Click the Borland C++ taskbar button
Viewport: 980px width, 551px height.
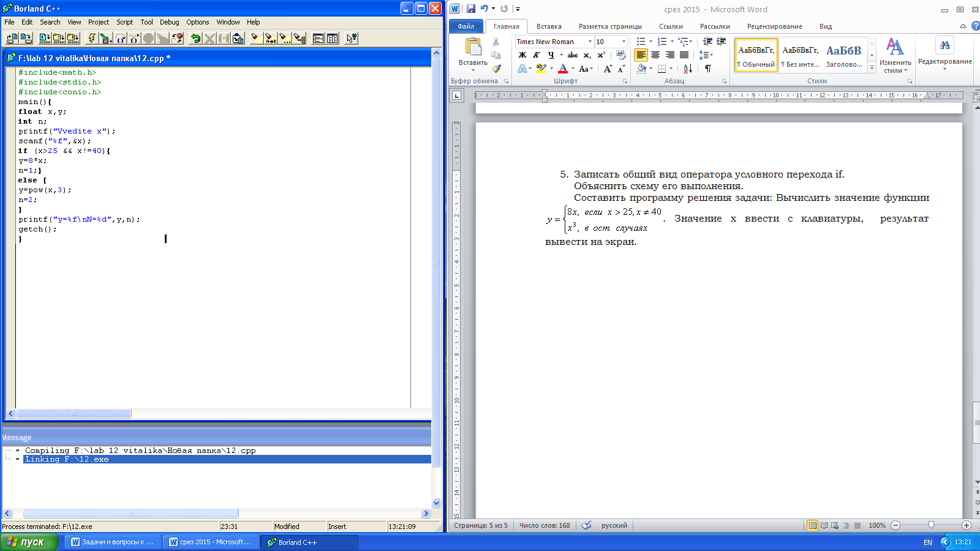tap(309, 542)
